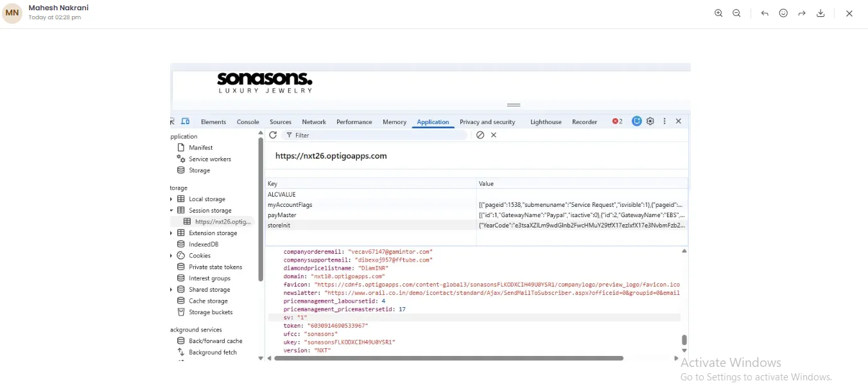The width and height of the screenshot is (868, 390).
Task: Click the red error count badge
Action: tap(617, 121)
